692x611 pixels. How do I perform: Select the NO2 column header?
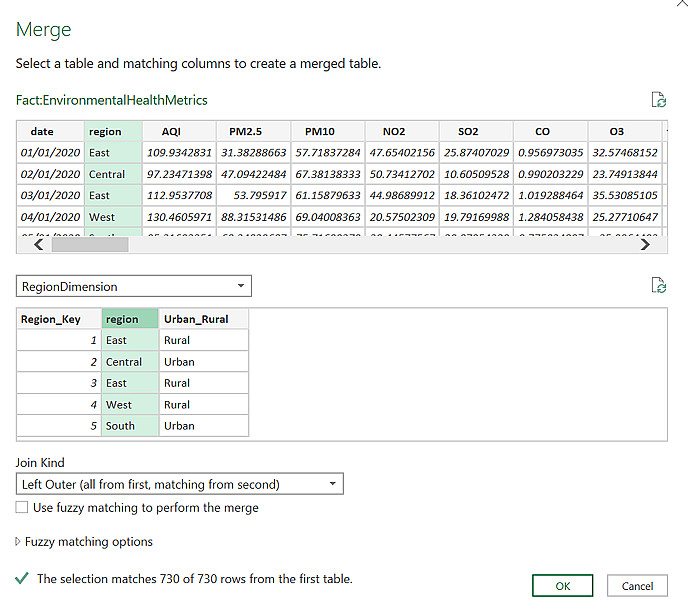tap(394, 132)
